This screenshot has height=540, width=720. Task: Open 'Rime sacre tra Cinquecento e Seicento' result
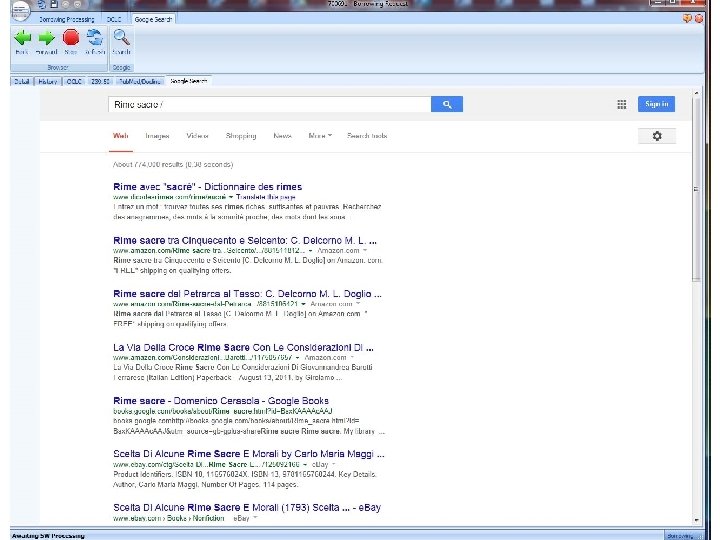(x=245, y=241)
